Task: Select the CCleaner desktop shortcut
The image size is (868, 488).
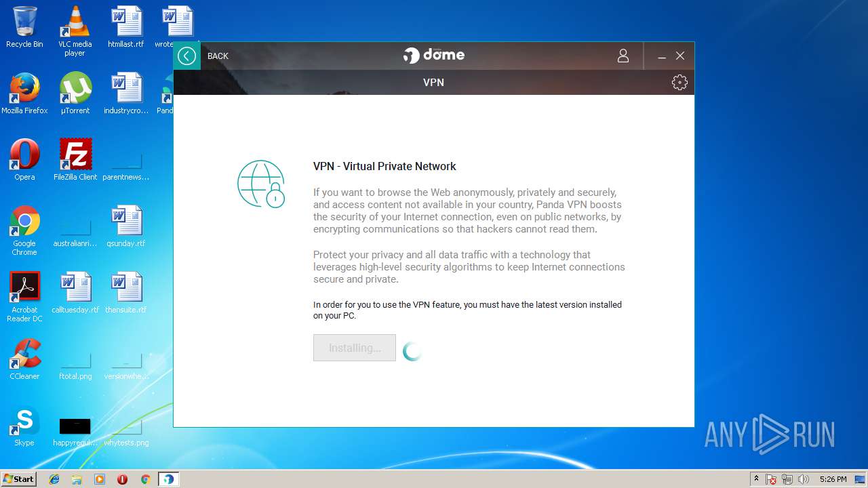Action: [x=24, y=359]
